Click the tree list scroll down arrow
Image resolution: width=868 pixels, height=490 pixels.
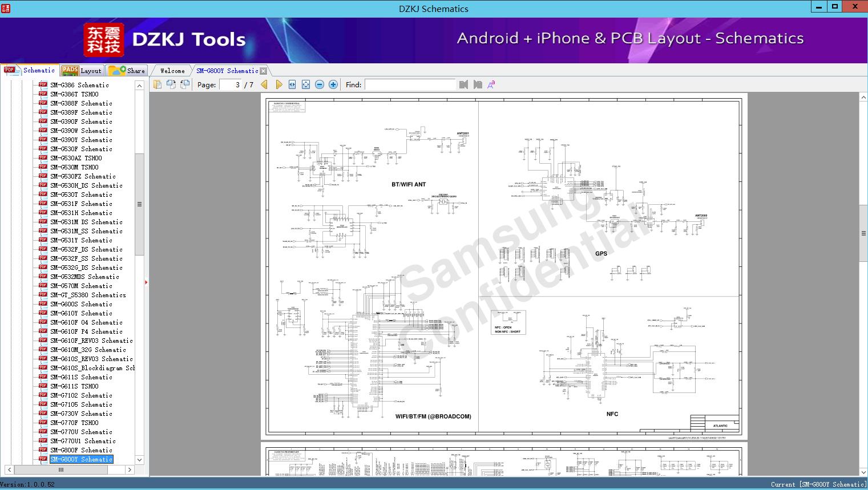click(x=139, y=460)
